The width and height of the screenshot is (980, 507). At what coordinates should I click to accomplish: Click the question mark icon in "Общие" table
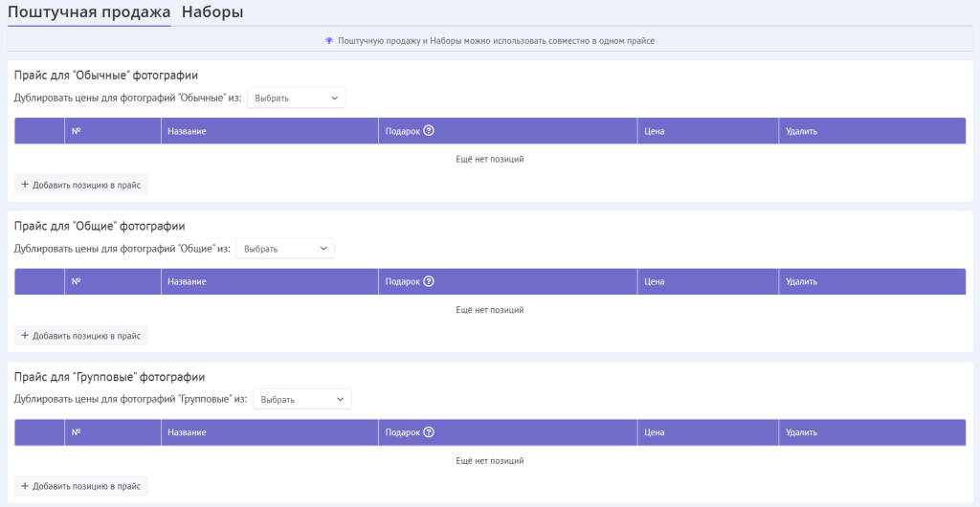(x=429, y=281)
